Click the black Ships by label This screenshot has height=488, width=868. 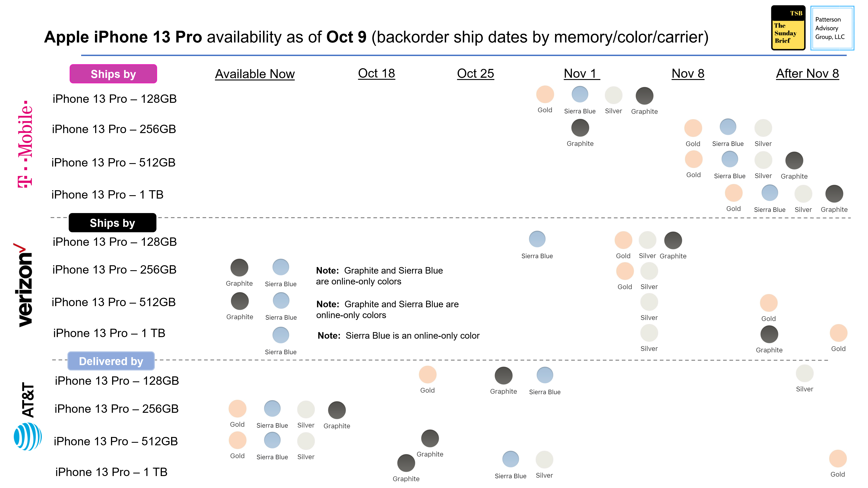pyautogui.click(x=113, y=223)
